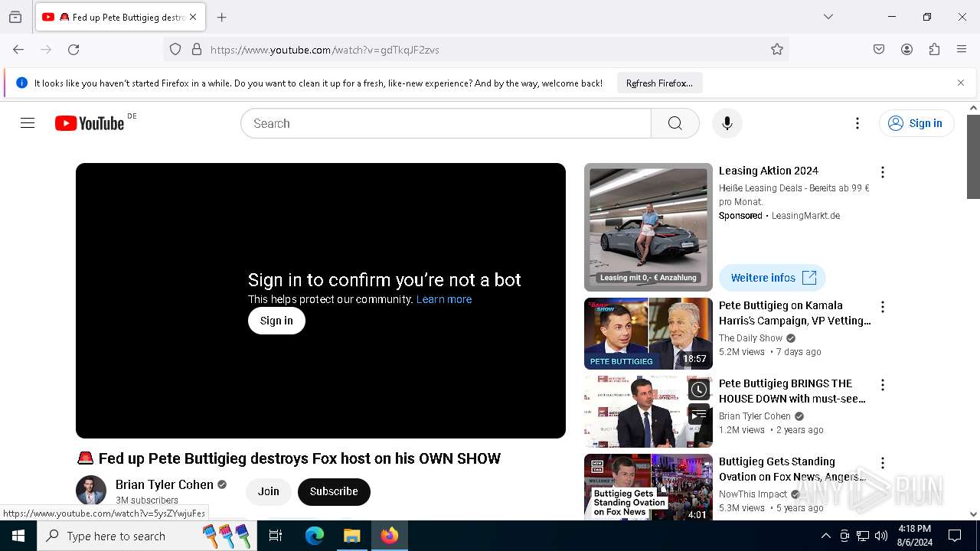This screenshot has width=980, height=551.
Task: Click the address bar URL
Action: (325, 50)
